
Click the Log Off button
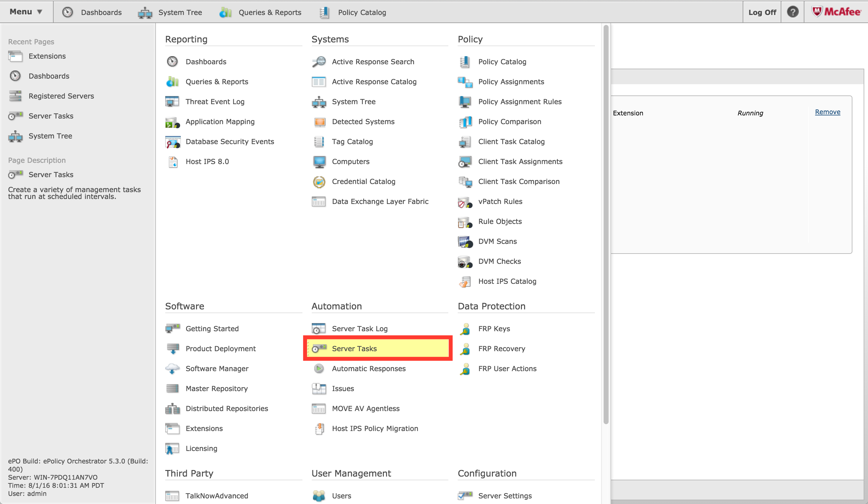pyautogui.click(x=762, y=12)
